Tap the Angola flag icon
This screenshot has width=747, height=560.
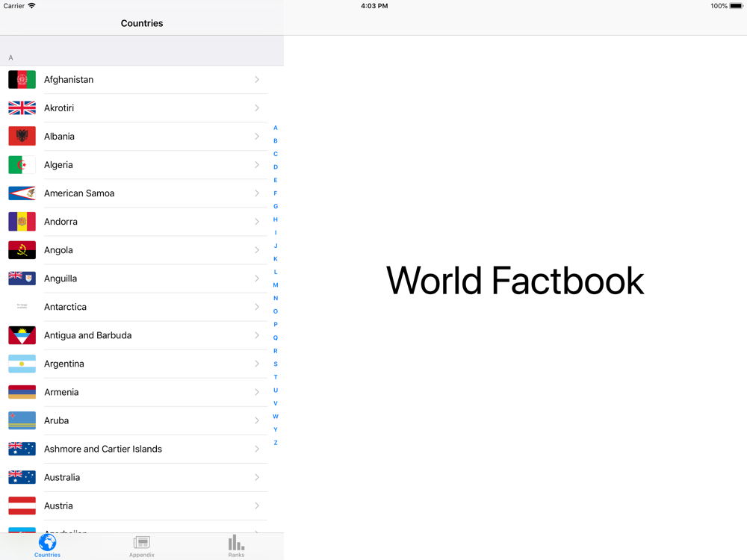click(22, 250)
